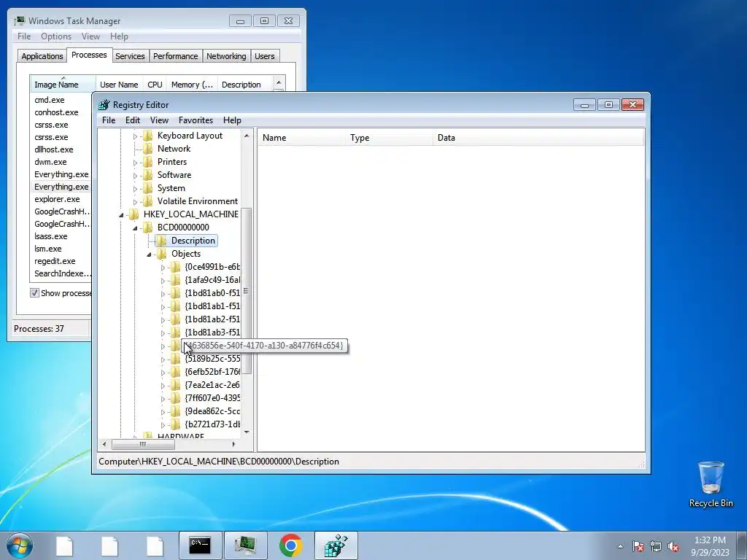This screenshot has width=747, height=560.
Task: Collapse the HKEY_LOCAL_MACHINE key
Action: (122, 215)
